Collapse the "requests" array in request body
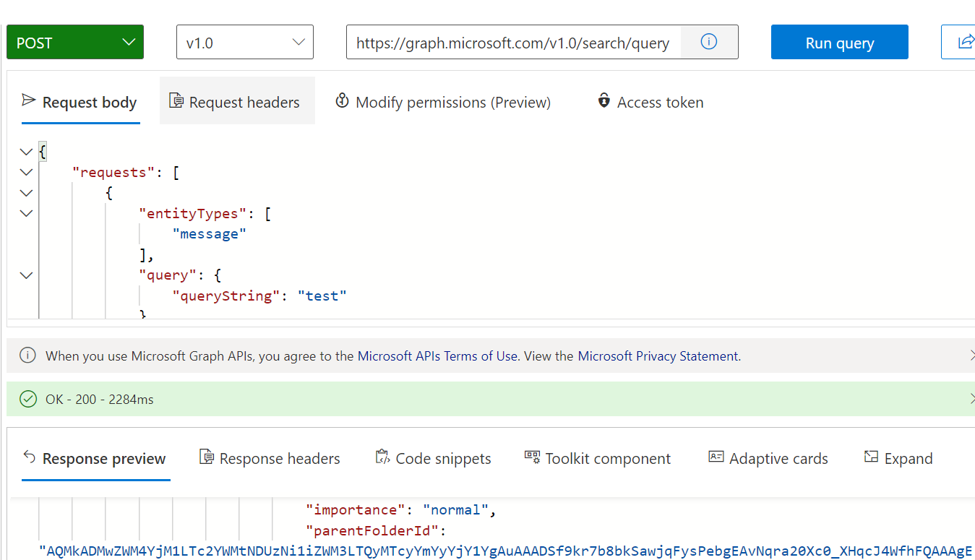975x560 pixels. click(27, 172)
